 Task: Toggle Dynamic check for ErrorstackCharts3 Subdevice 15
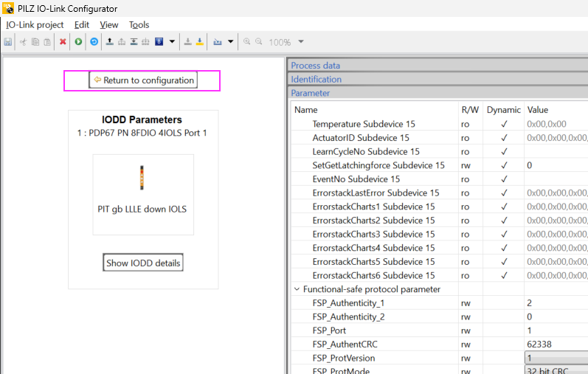click(x=504, y=234)
